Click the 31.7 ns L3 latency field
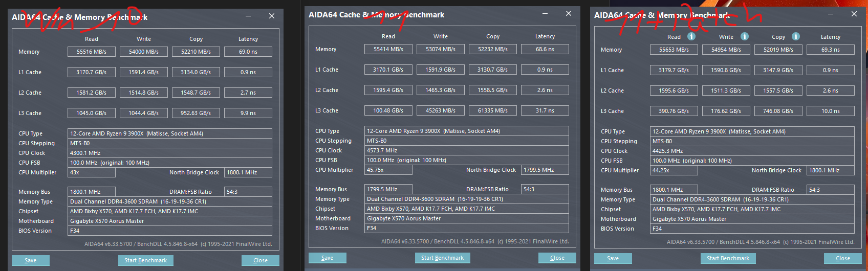868x271 pixels. (x=545, y=110)
